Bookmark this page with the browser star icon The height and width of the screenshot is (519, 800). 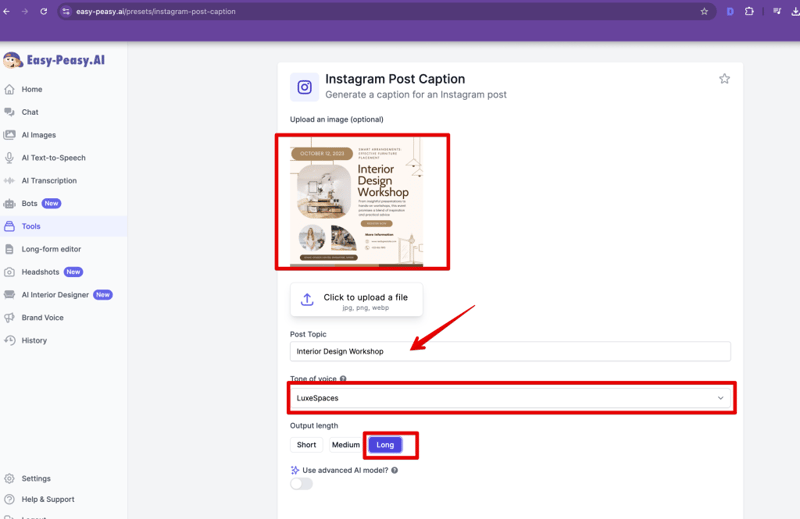click(704, 11)
